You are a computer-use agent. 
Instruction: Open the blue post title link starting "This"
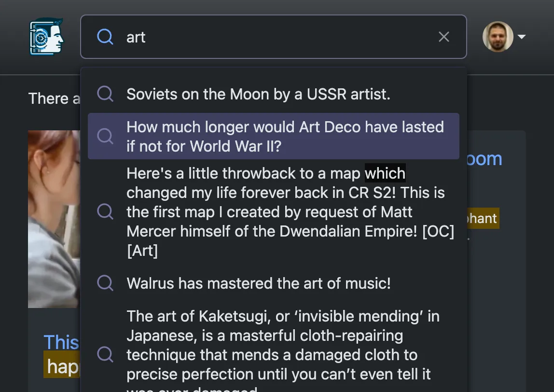click(61, 342)
